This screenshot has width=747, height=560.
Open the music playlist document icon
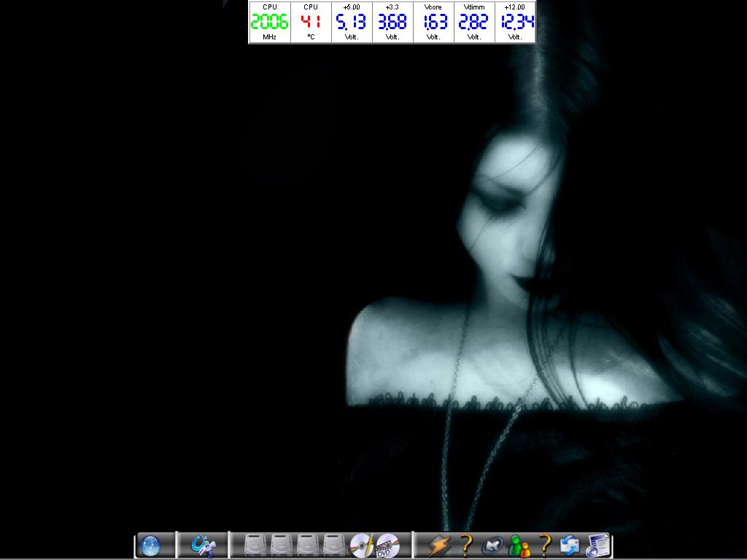[x=597, y=545]
